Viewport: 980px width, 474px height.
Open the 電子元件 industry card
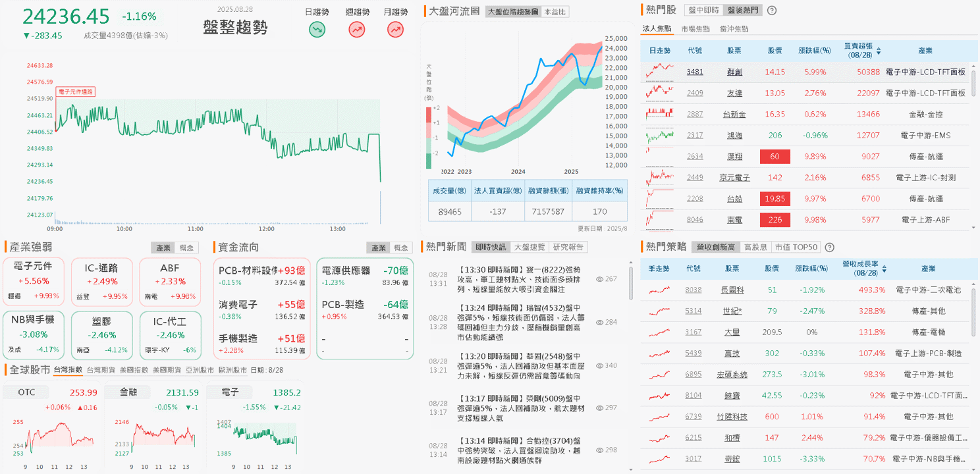pyautogui.click(x=34, y=282)
